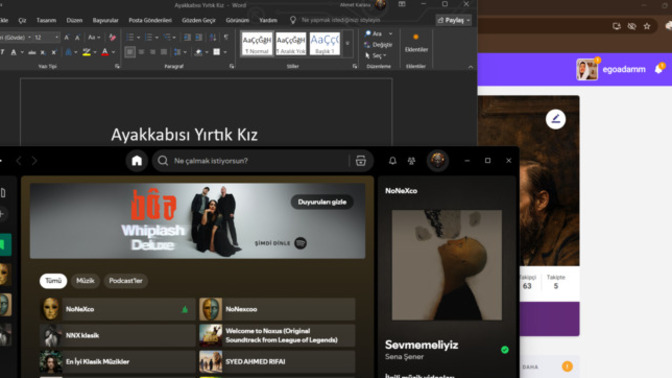The width and height of the screenshot is (672, 378).
Task: Apply superscript formatting in Word
Action: [x=54, y=52]
